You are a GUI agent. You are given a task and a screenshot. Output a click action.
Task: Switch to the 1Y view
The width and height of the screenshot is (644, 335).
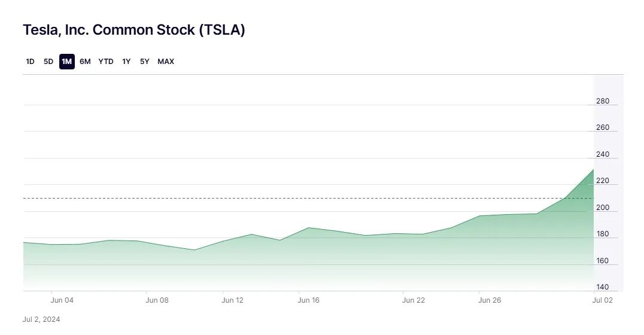point(126,62)
